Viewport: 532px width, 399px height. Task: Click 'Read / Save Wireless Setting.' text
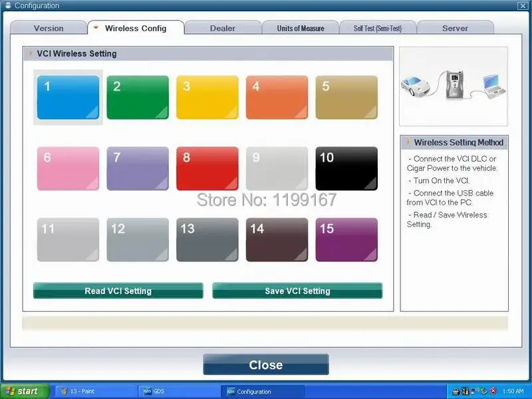pos(447,219)
